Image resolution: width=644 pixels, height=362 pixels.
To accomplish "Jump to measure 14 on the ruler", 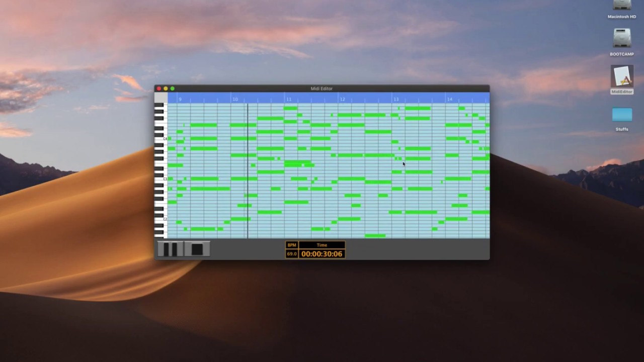I will (x=450, y=99).
